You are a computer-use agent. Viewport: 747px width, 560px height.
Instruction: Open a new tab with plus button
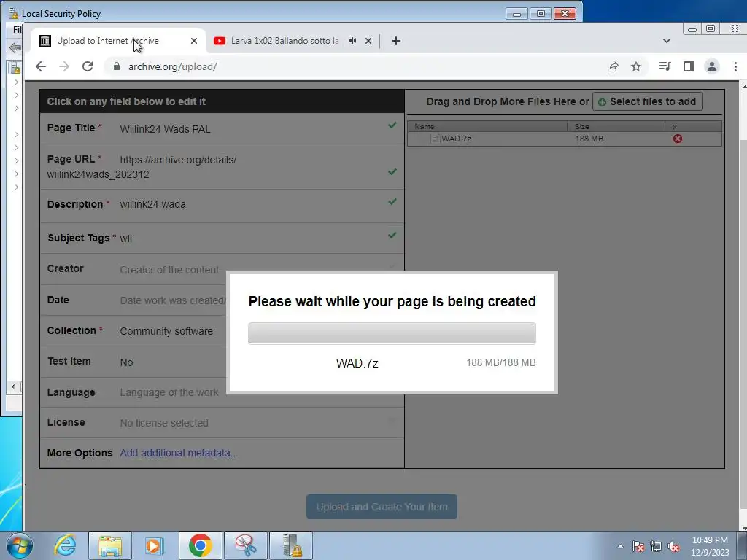pyautogui.click(x=396, y=41)
